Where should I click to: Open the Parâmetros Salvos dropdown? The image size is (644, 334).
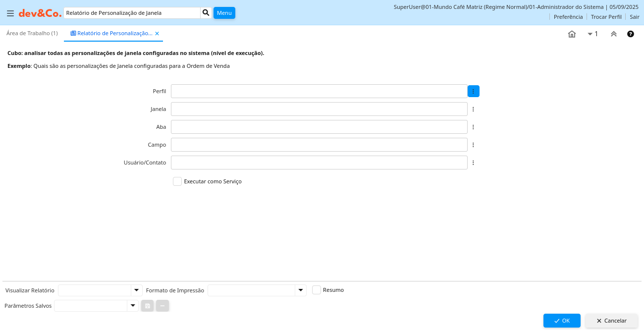(132, 306)
